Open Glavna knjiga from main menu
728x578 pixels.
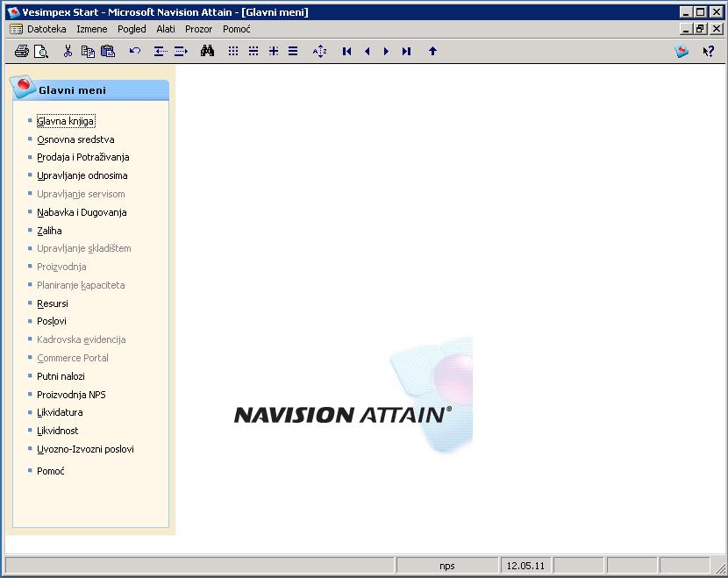66,121
